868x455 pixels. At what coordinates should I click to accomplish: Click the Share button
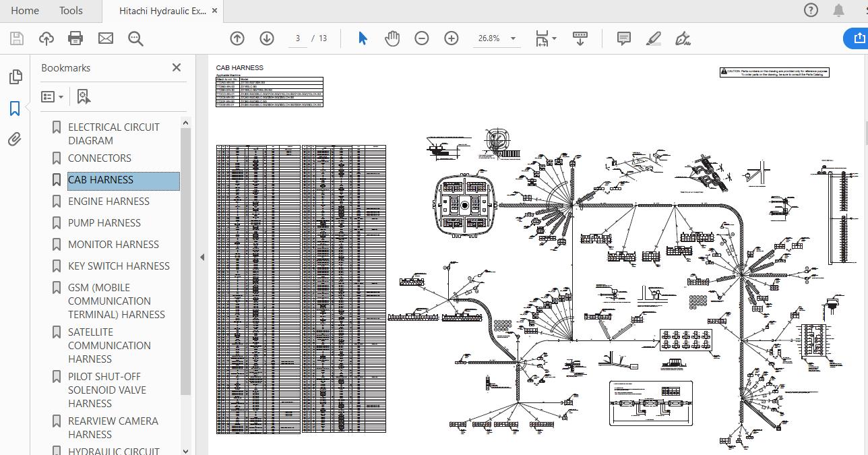(857, 38)
